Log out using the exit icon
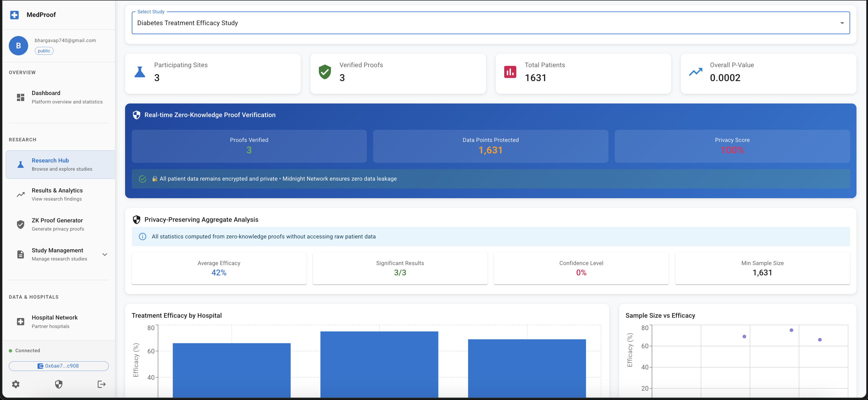The image size is (868, 400). tap(101, 384)
